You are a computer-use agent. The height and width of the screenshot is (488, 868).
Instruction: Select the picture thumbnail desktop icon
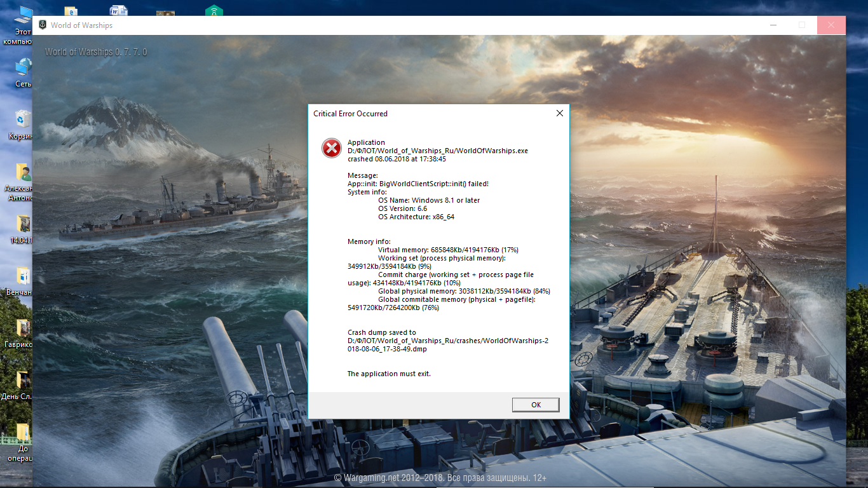166,13
